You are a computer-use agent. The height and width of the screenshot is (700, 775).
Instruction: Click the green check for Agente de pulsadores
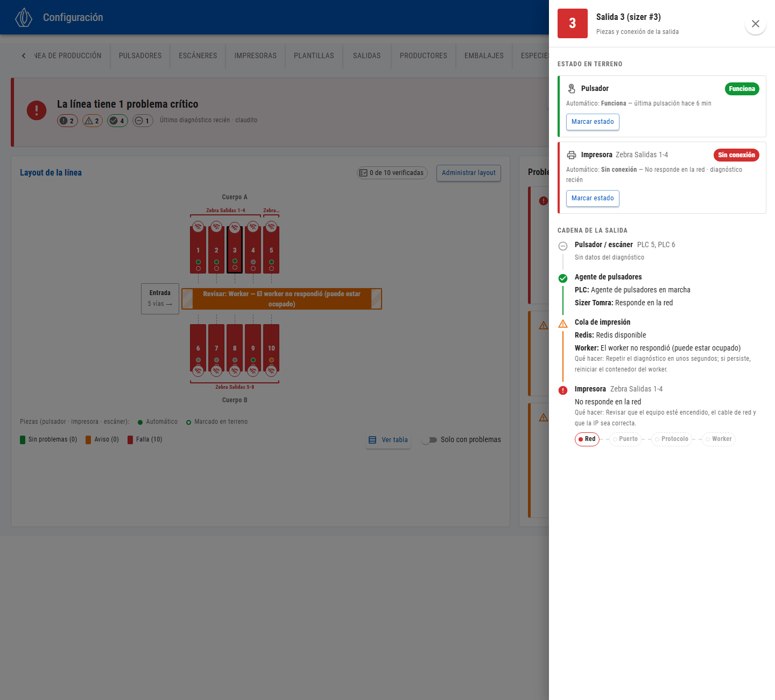[563, 278]
